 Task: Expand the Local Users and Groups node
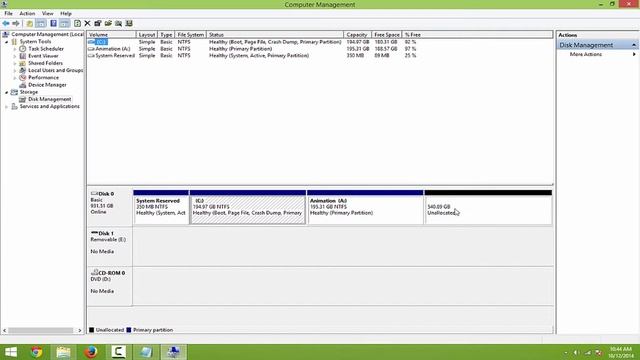point(15,71)
